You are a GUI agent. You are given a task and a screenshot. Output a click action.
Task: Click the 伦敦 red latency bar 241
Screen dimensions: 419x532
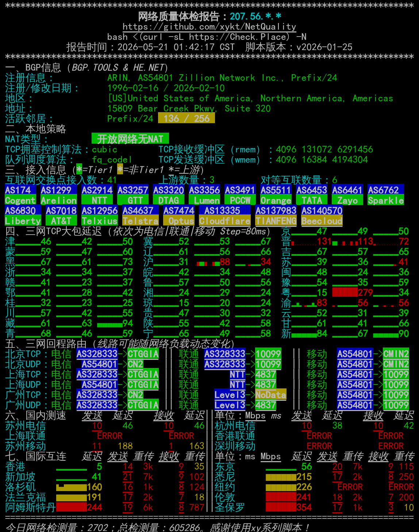pos(281,497)
